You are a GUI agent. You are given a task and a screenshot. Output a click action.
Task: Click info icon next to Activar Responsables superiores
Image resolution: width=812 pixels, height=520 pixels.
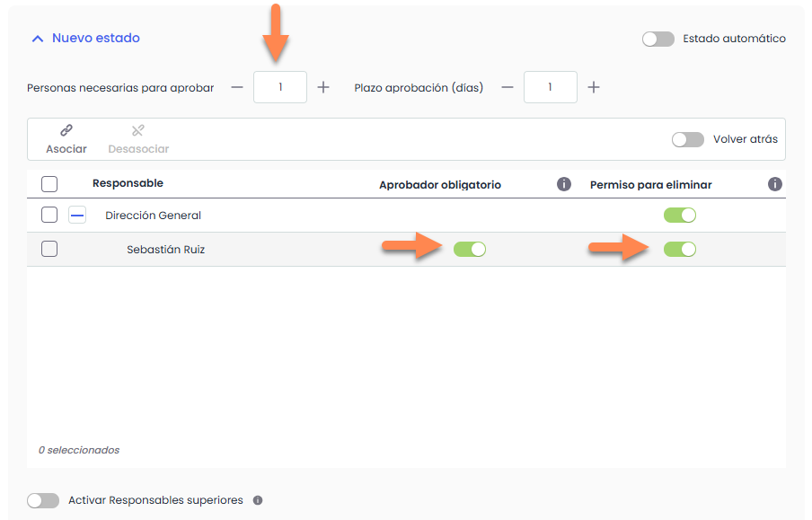258,500
